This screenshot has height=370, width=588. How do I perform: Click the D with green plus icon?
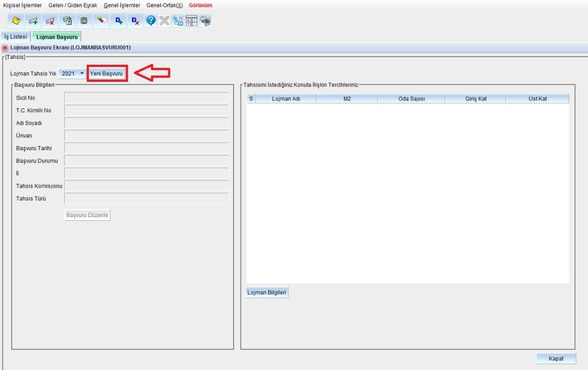coord(119,21)
